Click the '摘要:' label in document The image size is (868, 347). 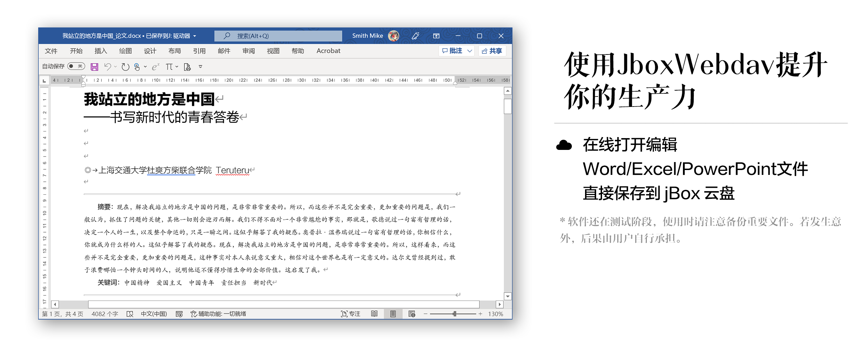point(105,207)
